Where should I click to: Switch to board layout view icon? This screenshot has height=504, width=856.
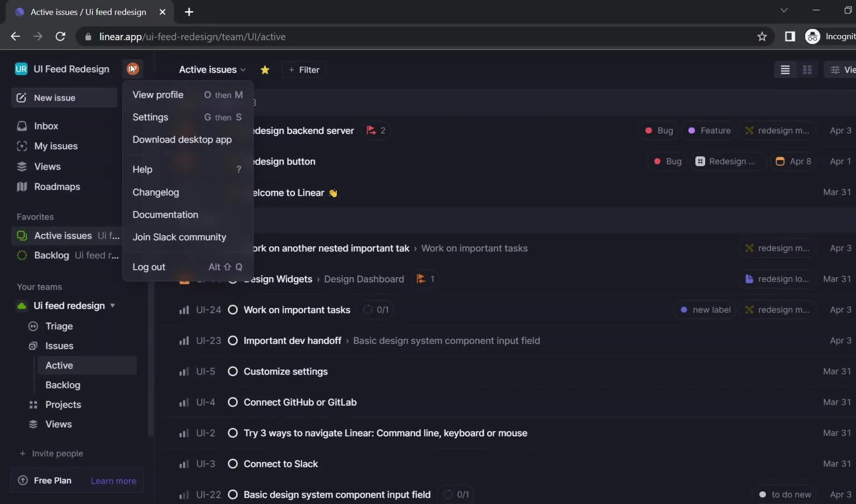click(x=807, y=70)
